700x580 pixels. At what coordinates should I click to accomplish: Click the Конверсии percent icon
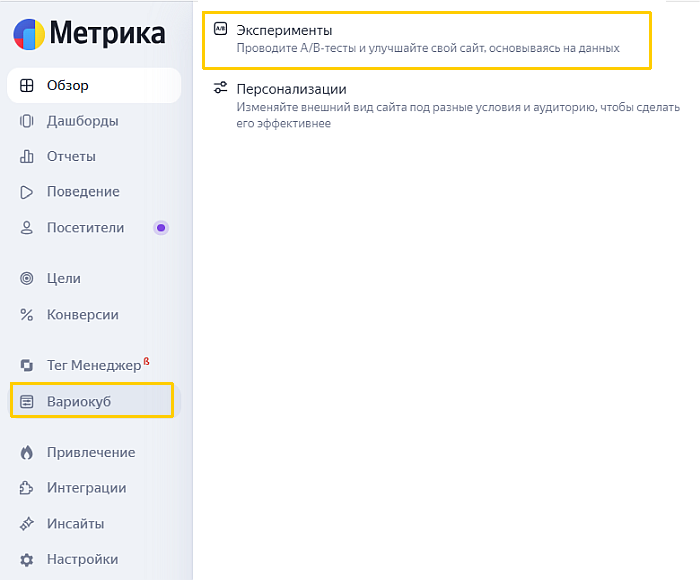click(27, 315)
